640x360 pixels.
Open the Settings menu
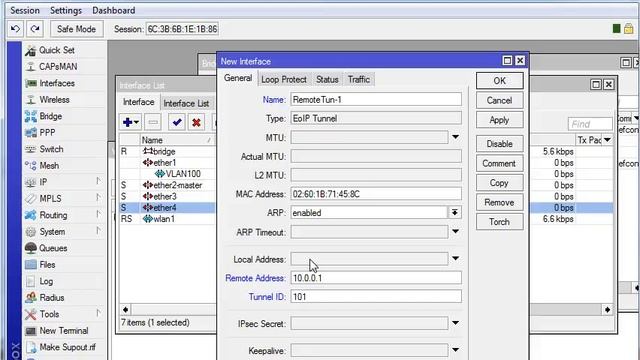tap(66, 10)
